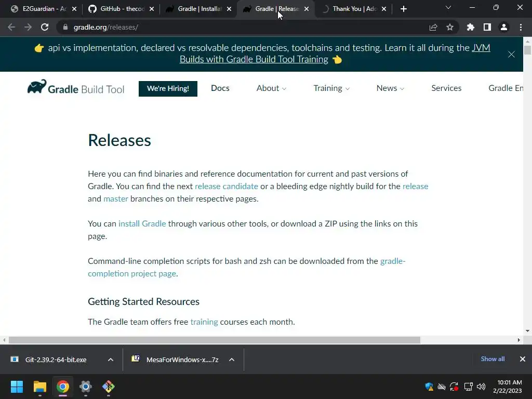Dismiss the training announcement banner
Viewport: 532px width, 399px height.
point(511,54)
